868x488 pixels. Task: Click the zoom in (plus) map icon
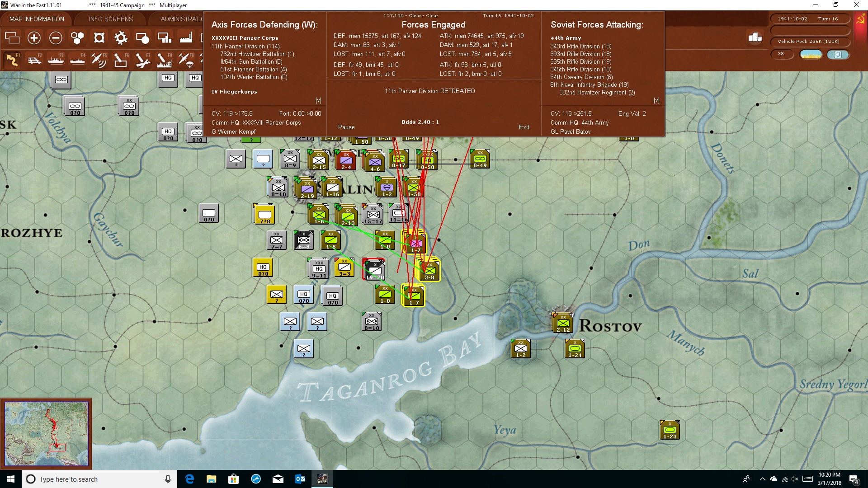pyautogui.click(x=34, y=38)
